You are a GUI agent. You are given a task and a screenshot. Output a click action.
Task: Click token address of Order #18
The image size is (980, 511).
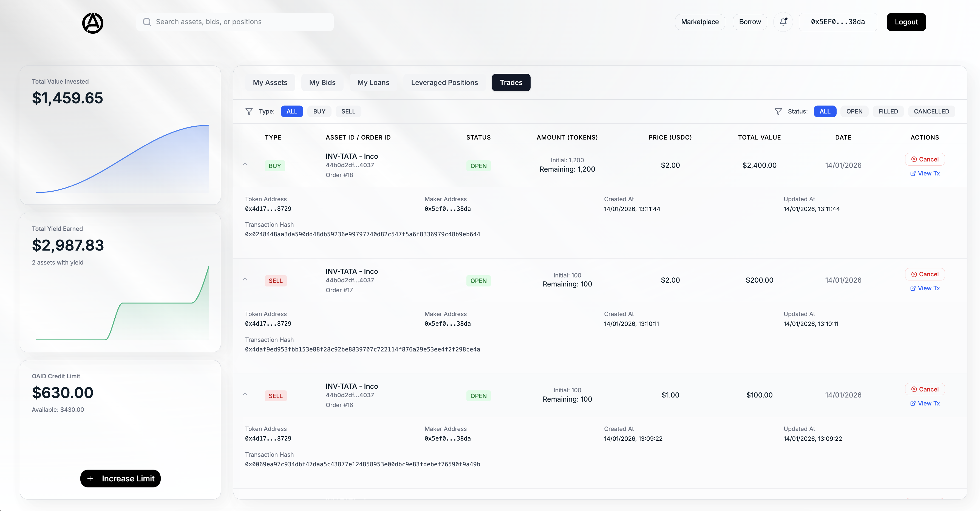click(x=268, y=209)
